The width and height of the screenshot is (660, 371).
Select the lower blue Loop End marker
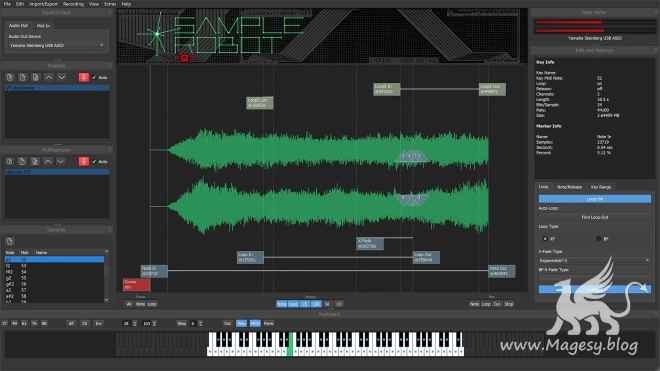(x=426, y=257)
